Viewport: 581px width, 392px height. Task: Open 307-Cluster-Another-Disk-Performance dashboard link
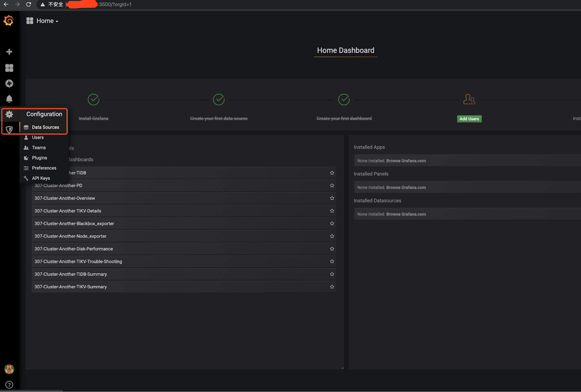pos(73,249)
